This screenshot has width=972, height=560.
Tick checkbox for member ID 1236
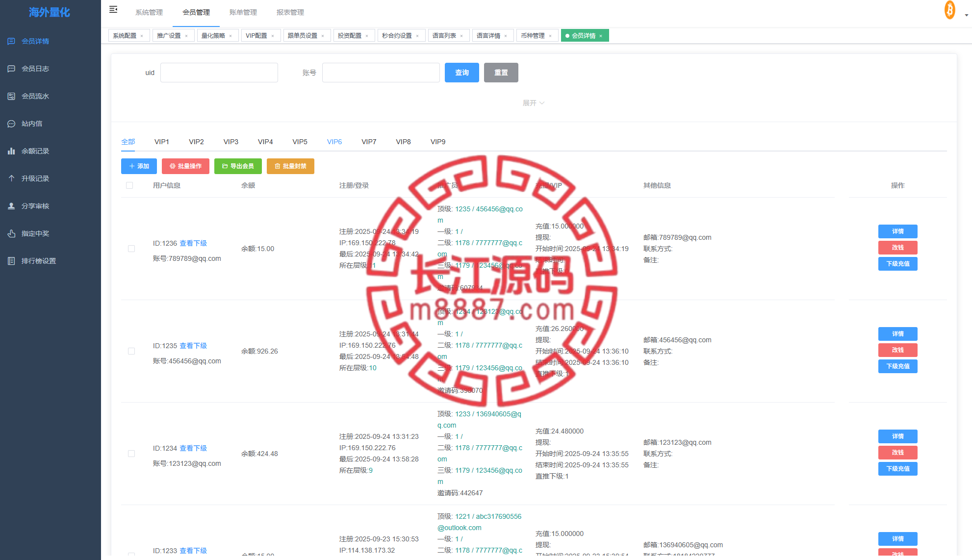pos(131,249)
